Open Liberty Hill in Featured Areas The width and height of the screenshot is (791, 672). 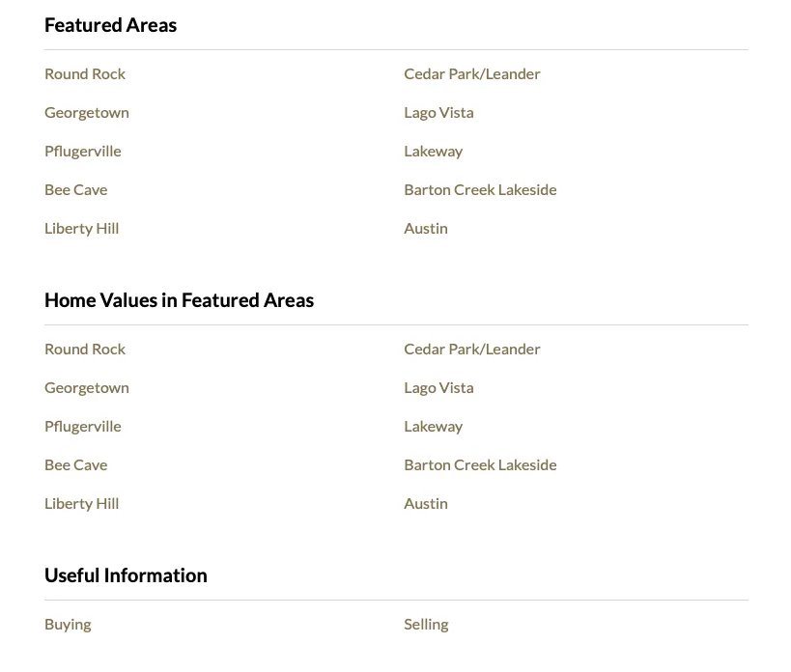tap(82, 229)
